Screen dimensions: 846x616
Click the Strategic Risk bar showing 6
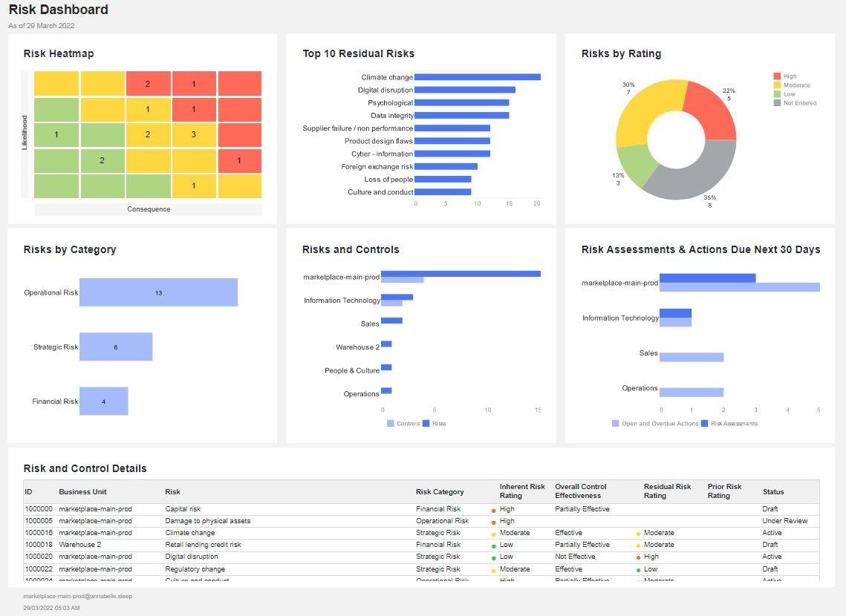coord(116,347)
